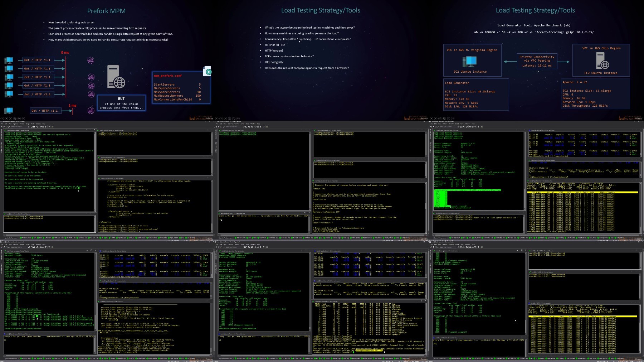The height and width of the screenshot is (362, 644).
Task: Click the 'Latency: 10-11 ms' text
Action: (x=537, y=66)
